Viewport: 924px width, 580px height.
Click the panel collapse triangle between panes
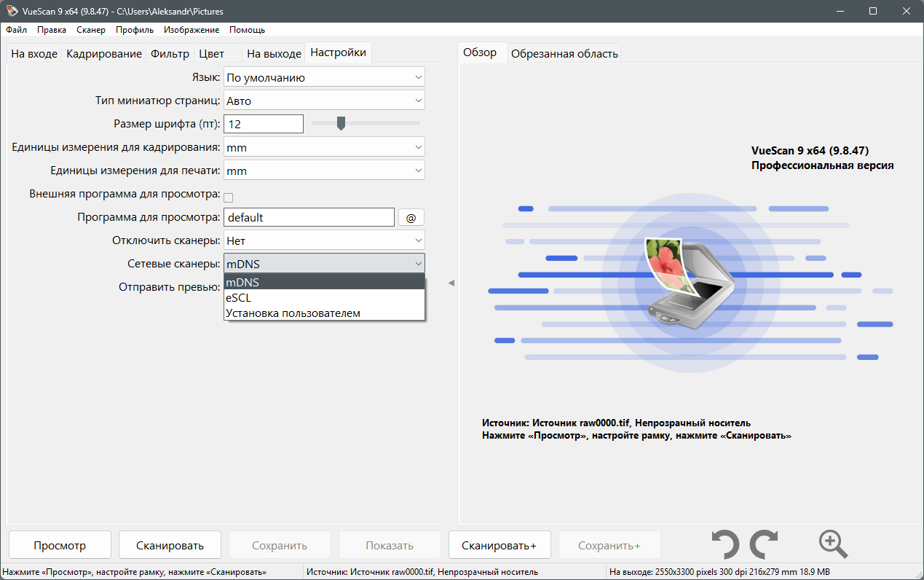point(451,283)
